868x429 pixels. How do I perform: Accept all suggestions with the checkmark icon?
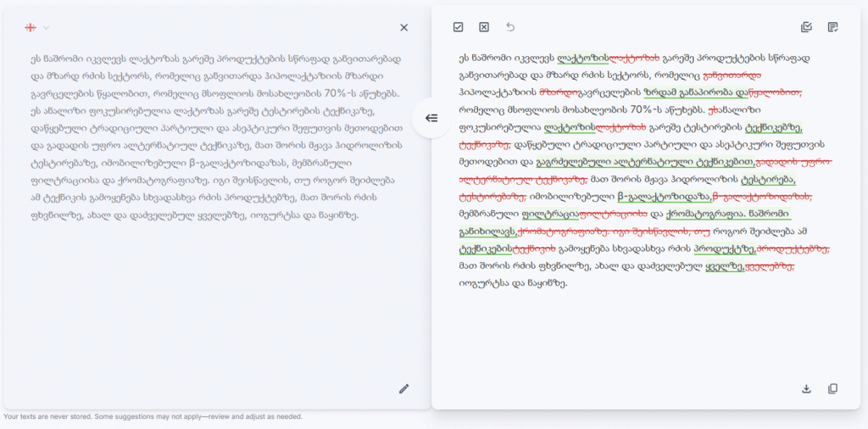pyautogui.click(x=459, y=27)
